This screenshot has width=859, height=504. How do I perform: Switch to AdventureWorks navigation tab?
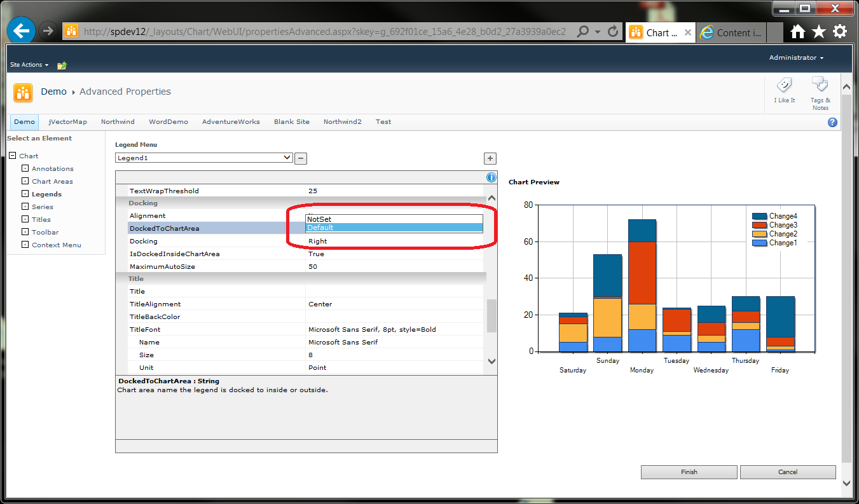pos(231,122)
